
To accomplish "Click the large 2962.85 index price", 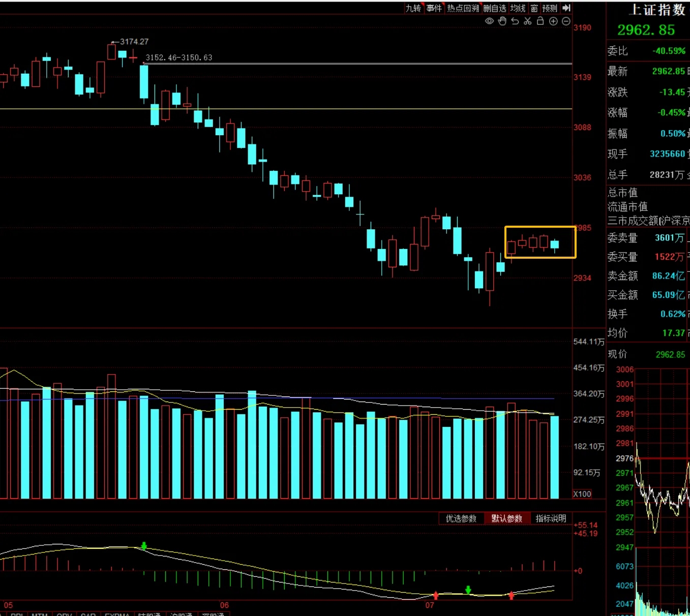I will [646, 30].
